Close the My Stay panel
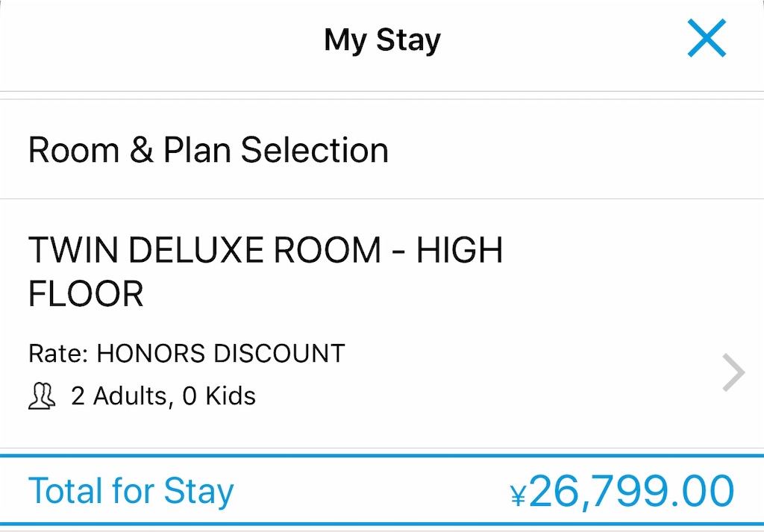764x532 pixels. (x=707, y=38)
